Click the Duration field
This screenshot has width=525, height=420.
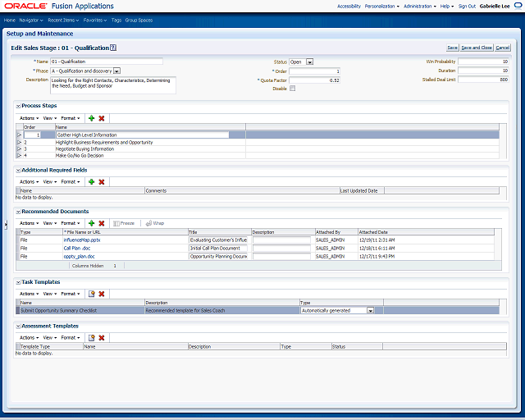click(x=483, y=71)
